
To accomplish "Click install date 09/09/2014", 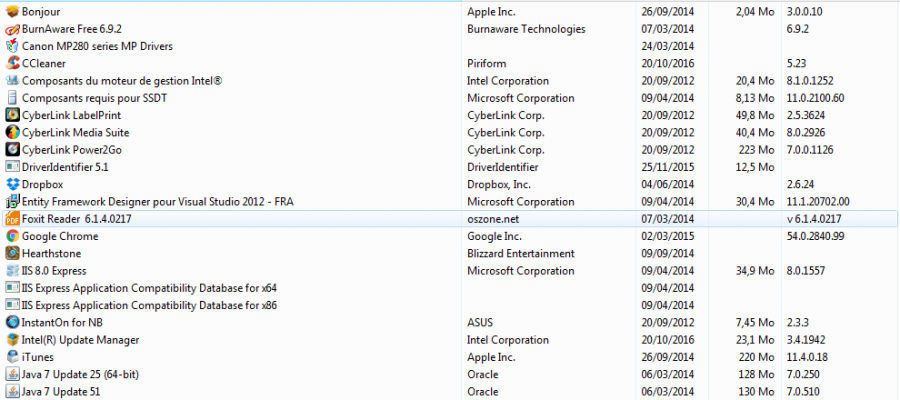I will point(668,253).
